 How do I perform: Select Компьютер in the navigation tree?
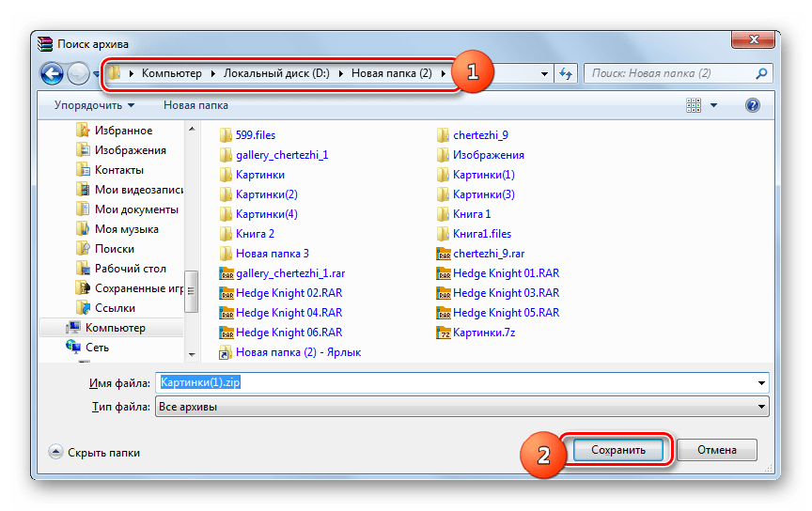[x=115, y=328]
